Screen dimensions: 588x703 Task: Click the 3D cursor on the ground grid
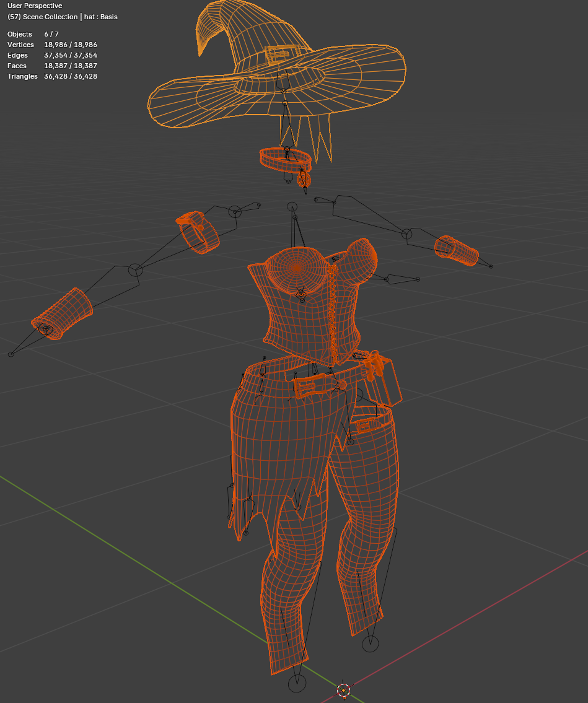click(343, 691)
